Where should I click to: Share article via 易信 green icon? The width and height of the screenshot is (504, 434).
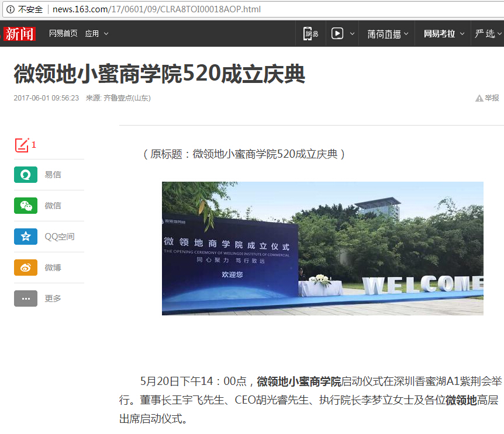tap(26, 175)
